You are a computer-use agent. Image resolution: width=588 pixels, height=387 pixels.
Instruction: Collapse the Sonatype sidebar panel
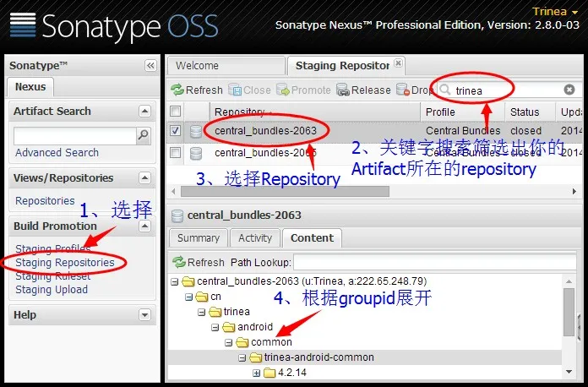pos(150,66)
